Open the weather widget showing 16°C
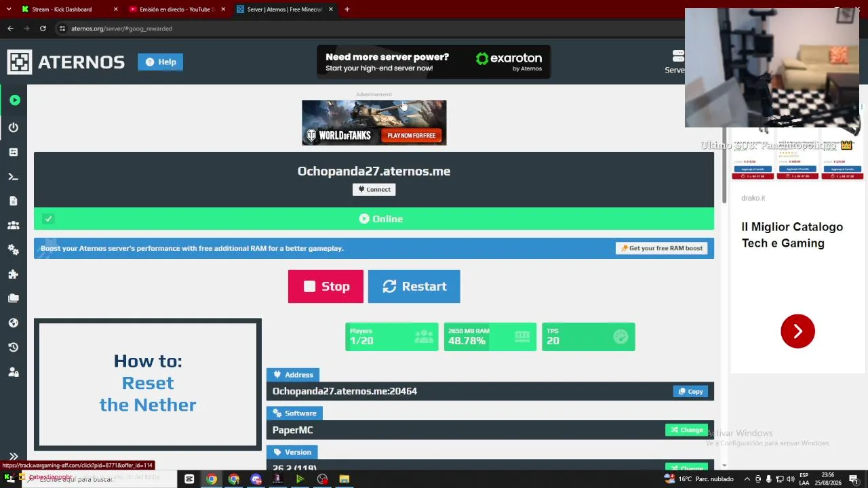The height and width of the screenshot is (488, 868). click(x=698, y=479)
